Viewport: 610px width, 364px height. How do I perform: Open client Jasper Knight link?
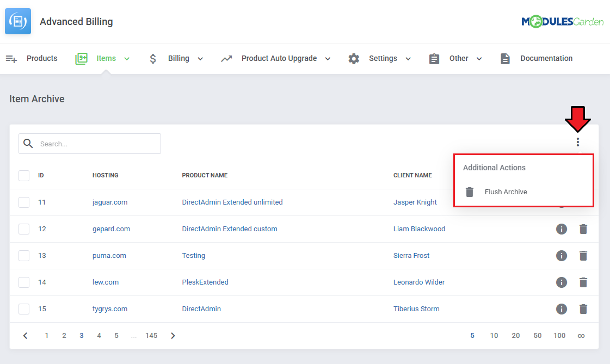tap(415, 202)
